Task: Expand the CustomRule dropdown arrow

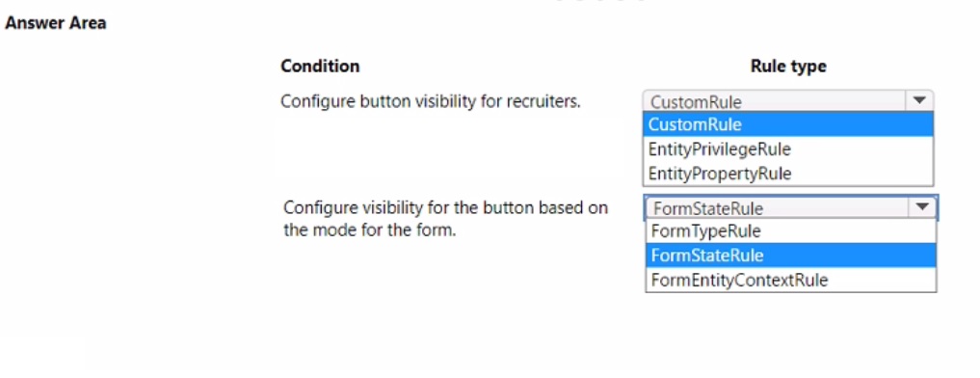Action: click(x=918, y=100)
